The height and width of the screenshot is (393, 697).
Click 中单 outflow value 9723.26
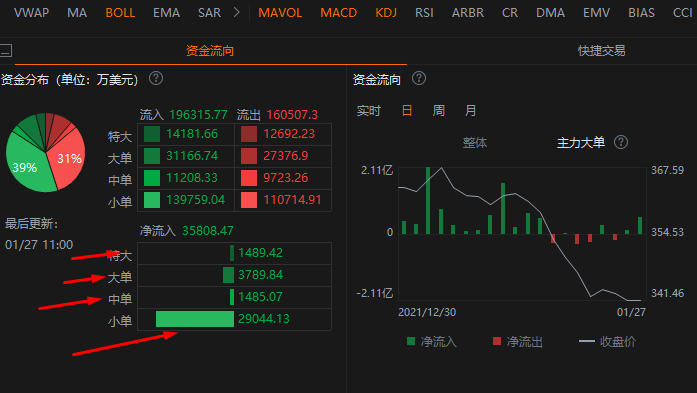pos(286,178)
